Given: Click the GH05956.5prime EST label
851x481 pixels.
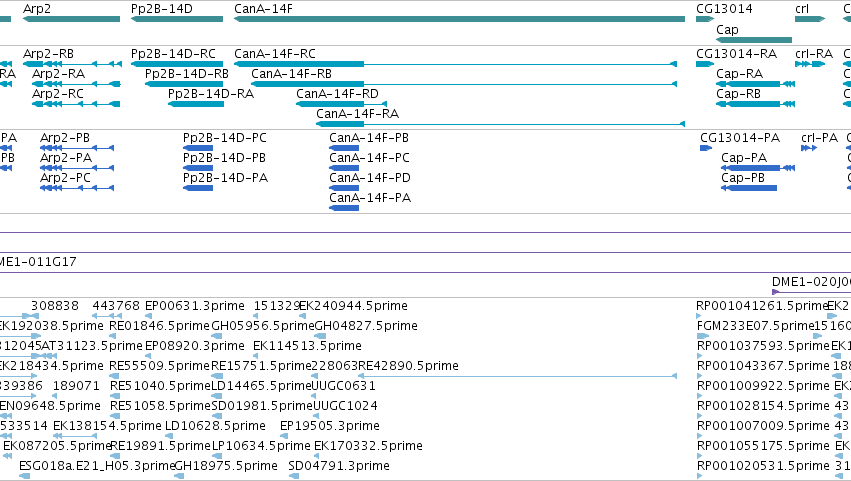Looking at the screenshot, I should (x=263, y=326).
